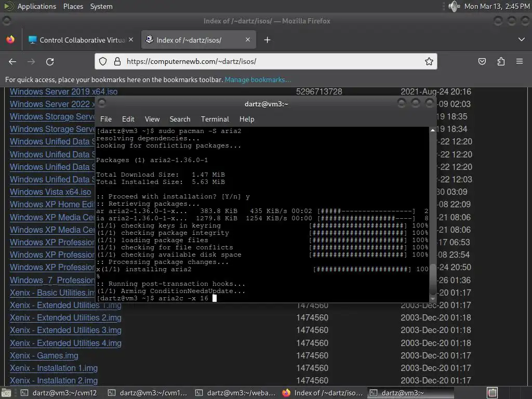The image size is (532, 399).
Task: Close the Control Collaborative Virtual tab
Action: pyautogui.click(x=131, y=39)
